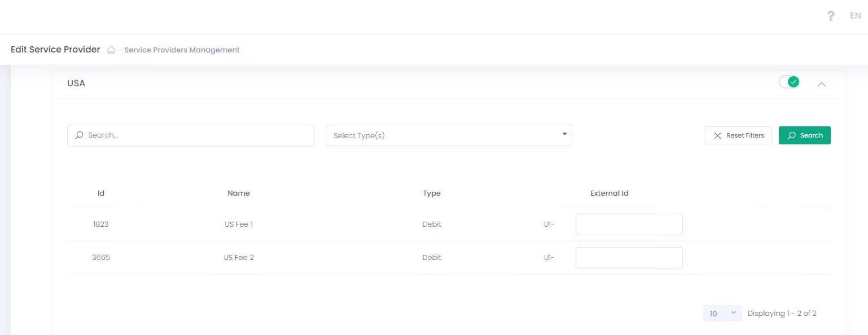Toggle the USA enabled switch
868x335 pixels.
pos(789,82)
